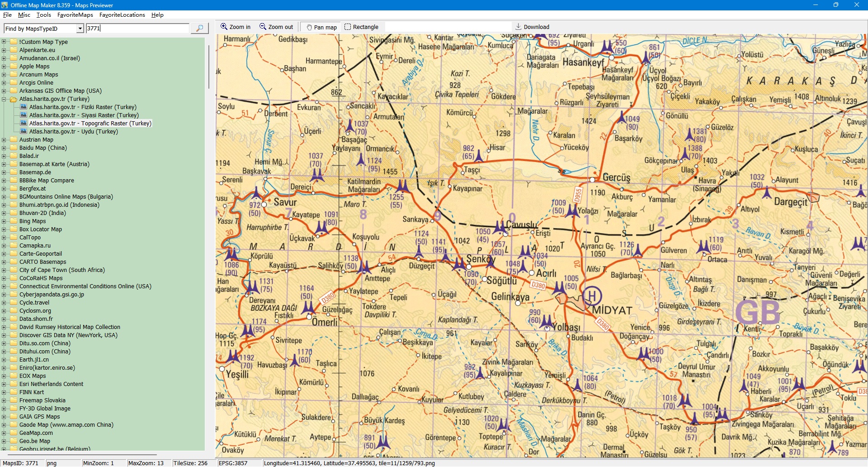Toggle the Rectangle selection mode
The height and width of the screenshot is (467, 868).
click(361, 27)
